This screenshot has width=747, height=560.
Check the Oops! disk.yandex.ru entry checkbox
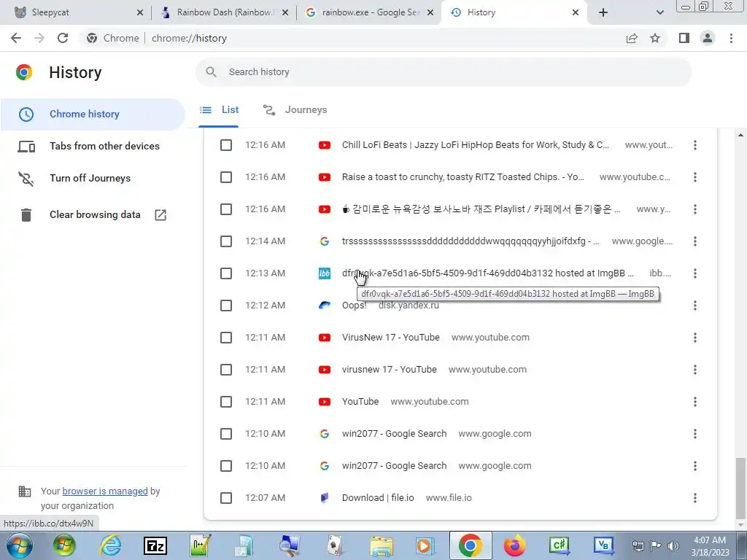226,306
